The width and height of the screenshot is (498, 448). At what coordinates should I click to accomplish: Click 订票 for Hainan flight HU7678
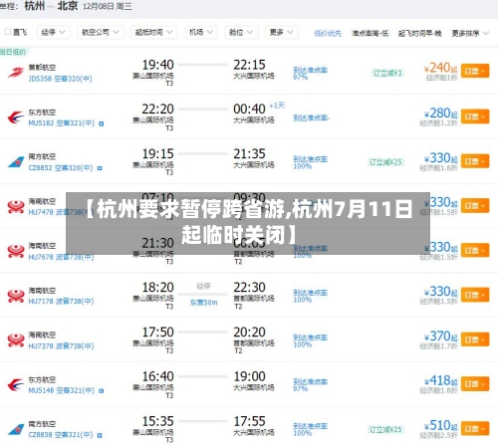coord(475,250)
